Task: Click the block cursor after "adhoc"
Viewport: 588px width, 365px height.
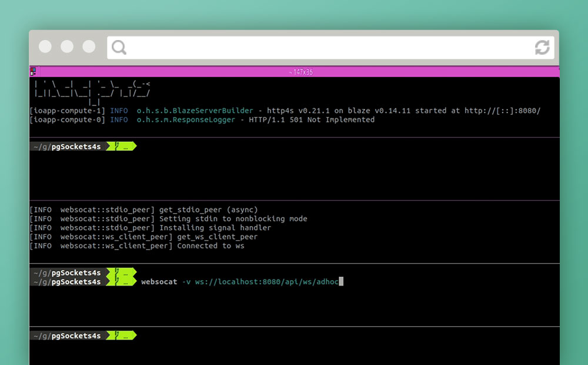Action: pos(341,282)
